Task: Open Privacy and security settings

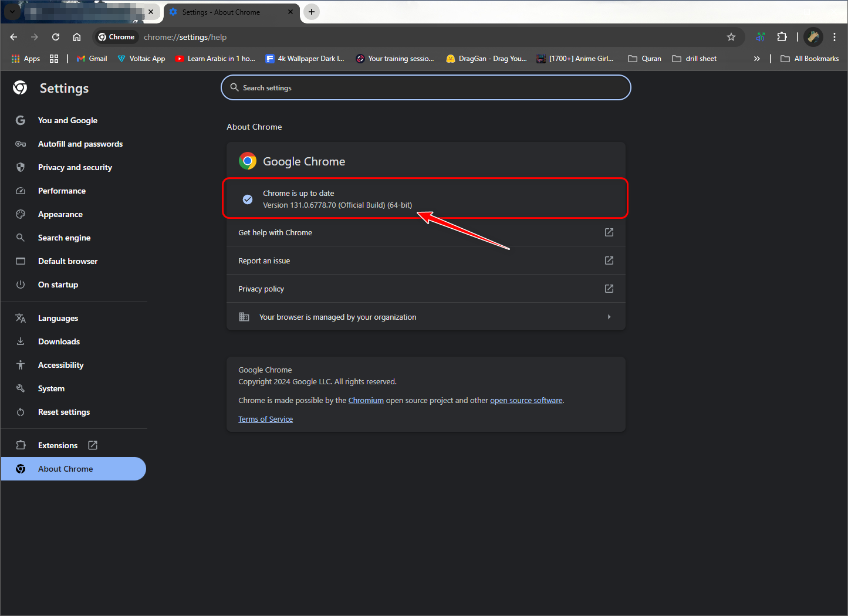Action: point(75,167)
